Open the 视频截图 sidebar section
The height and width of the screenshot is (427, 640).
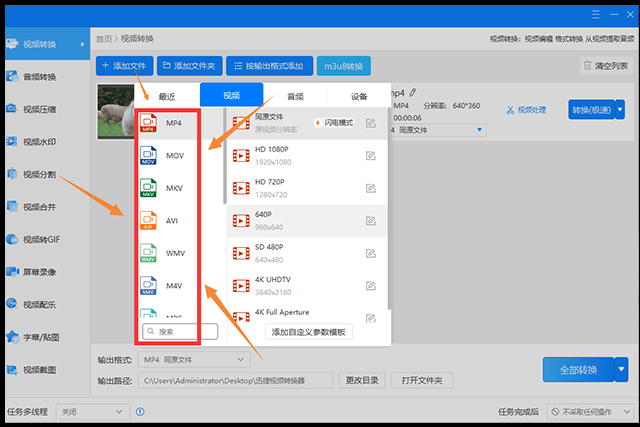click(x=47, y=370)
